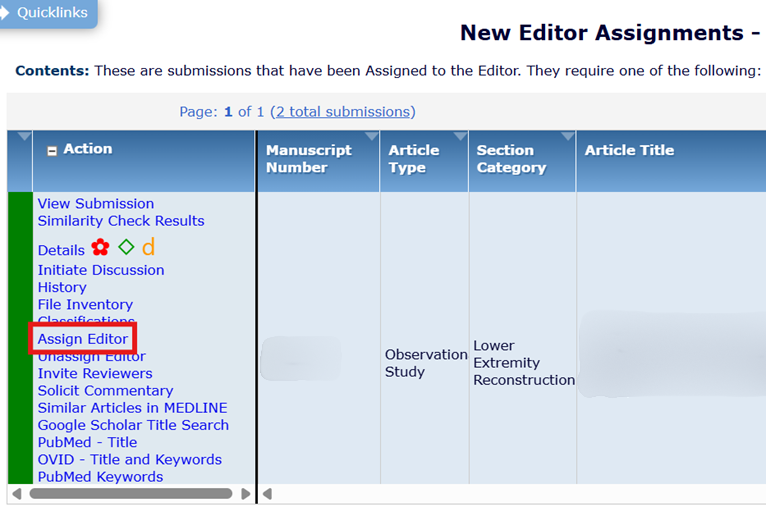Open Article Type column sort dropdown
The image size is (766, 507).
click(460, 137)
